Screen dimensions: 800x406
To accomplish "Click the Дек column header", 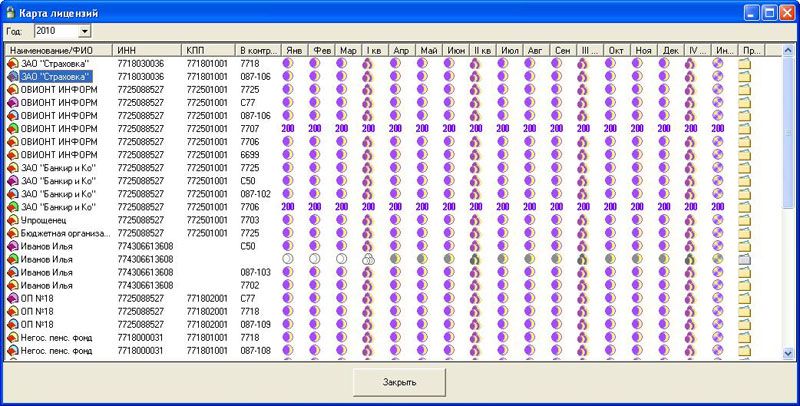I will coord(670,50).
